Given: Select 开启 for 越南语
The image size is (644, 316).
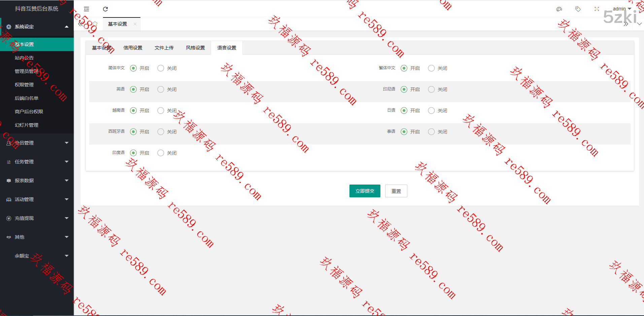Looking at the screenshot, I should point(133,111).
